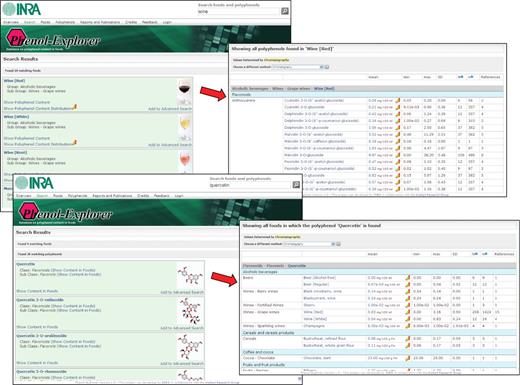Click the search magnifier icon next to 'quercetin'

pyautogui.click(x=296, y=185)
